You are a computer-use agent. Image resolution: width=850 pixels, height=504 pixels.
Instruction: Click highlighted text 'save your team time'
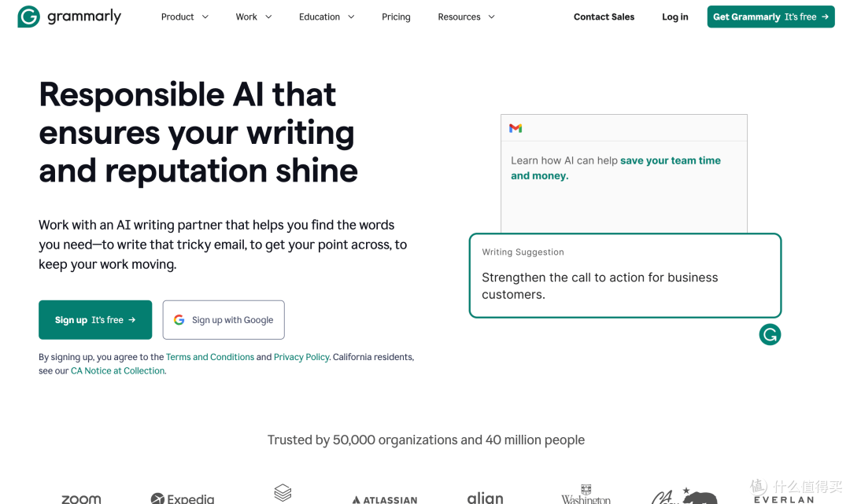(671, 160)
